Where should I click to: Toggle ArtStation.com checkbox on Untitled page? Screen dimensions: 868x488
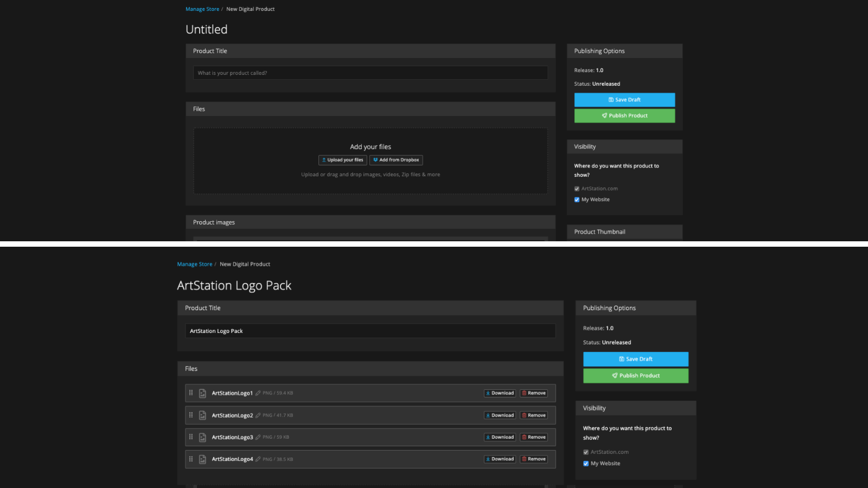[577, 189]
